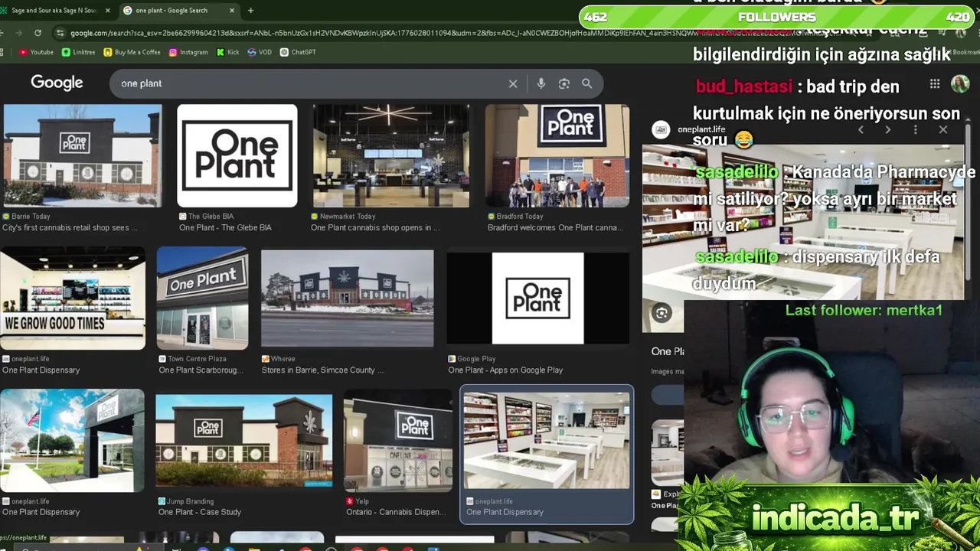Open Google Play One Plant logo image
This screenshot has width=980, height=551.
(x=538, y=298)
